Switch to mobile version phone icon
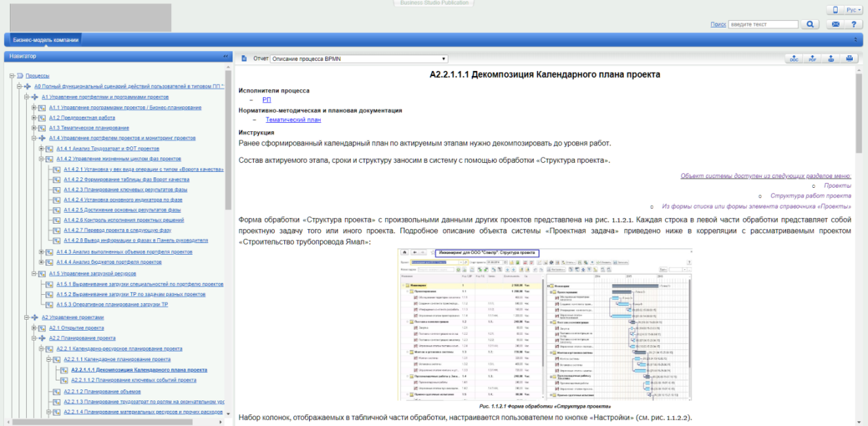Screen dimensions: 868x426 [835, 10]
